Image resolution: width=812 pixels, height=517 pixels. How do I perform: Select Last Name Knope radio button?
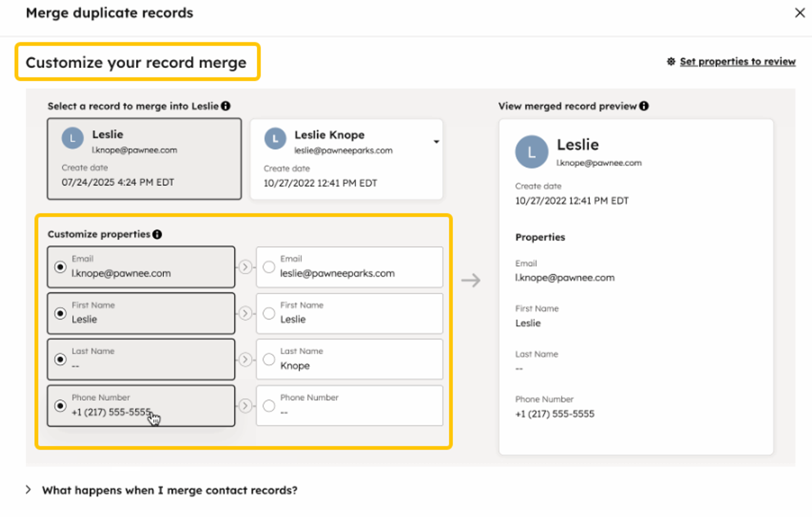[269, 359]
